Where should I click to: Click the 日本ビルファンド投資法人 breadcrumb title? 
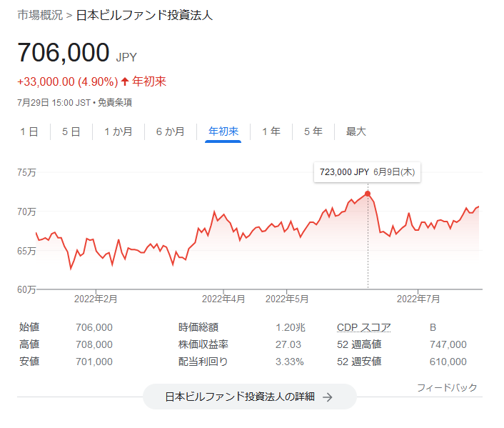144,16
